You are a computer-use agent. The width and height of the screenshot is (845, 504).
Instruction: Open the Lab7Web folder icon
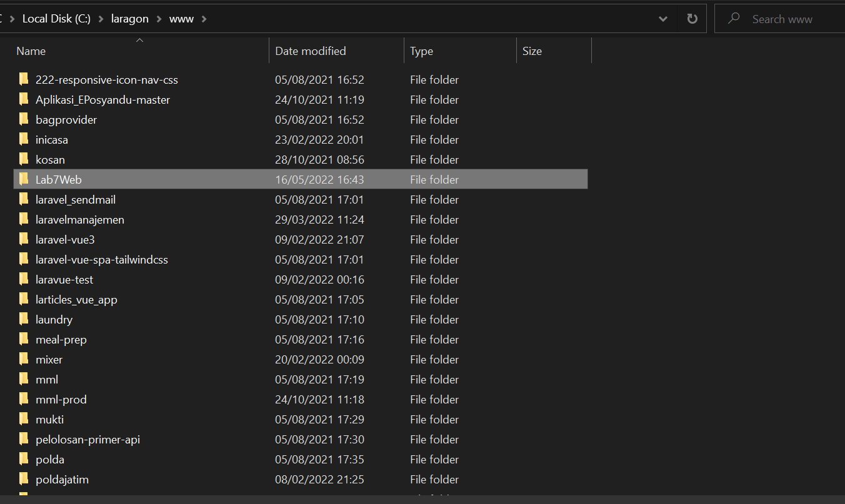click(24, 179)
